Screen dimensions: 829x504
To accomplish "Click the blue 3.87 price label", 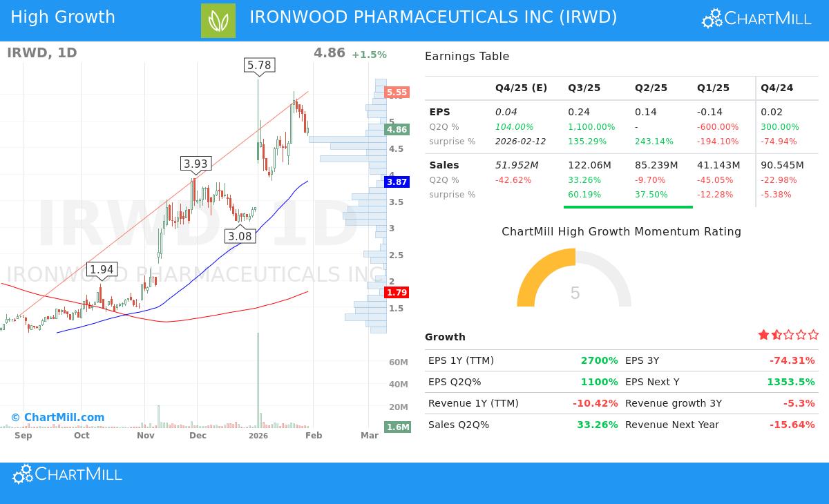I will click(x=396, y=182).
